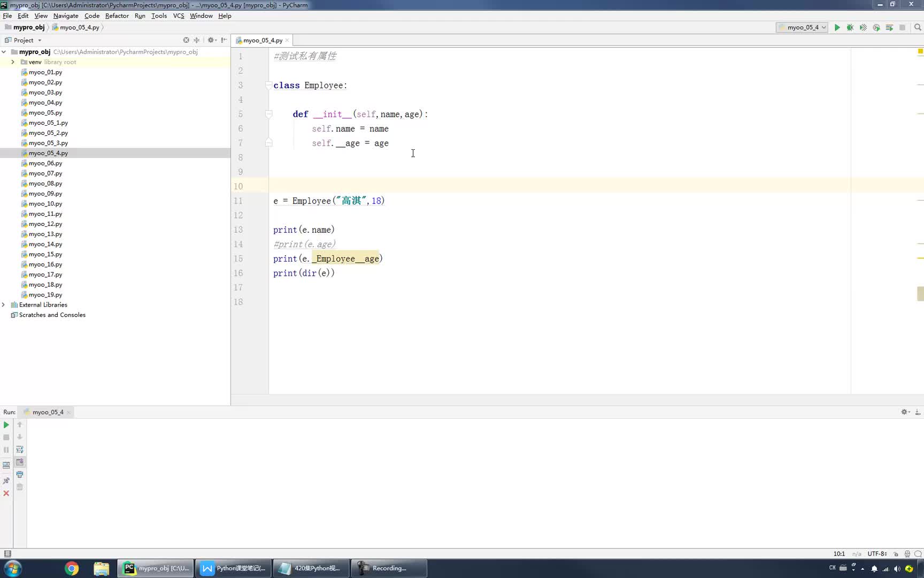Rerun myoo_05_4 in Run panel
The width and height of the screenshot is (924, 578).
6,424
